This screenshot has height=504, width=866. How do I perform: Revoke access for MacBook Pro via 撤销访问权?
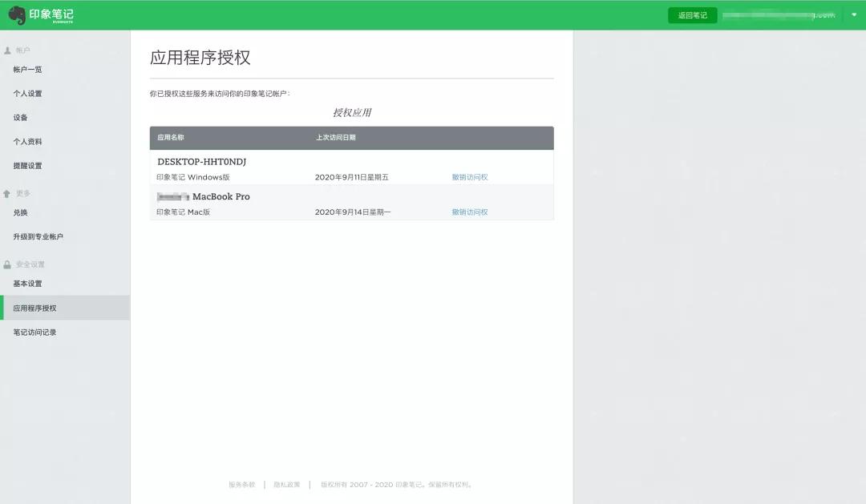click(470, 212)
